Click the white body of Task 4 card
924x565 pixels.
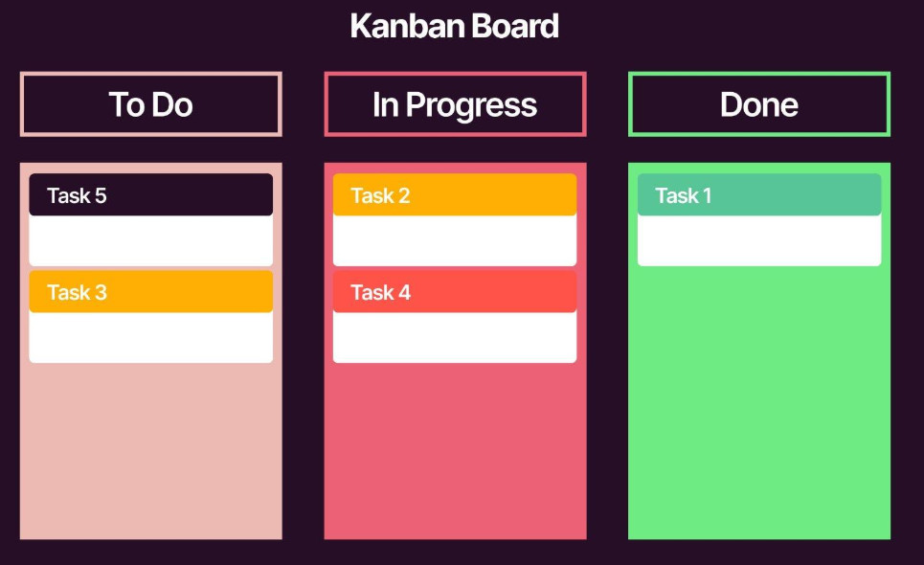point(455,337)
